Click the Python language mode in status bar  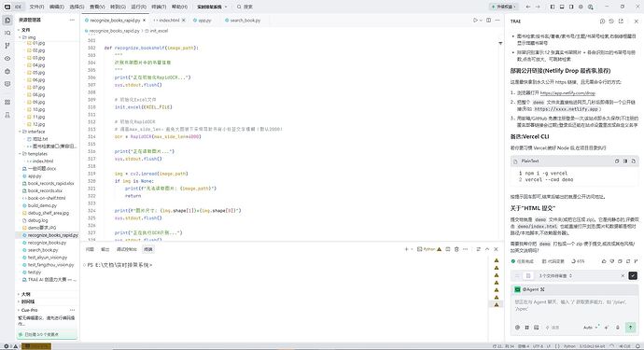[x=569, y=346]
